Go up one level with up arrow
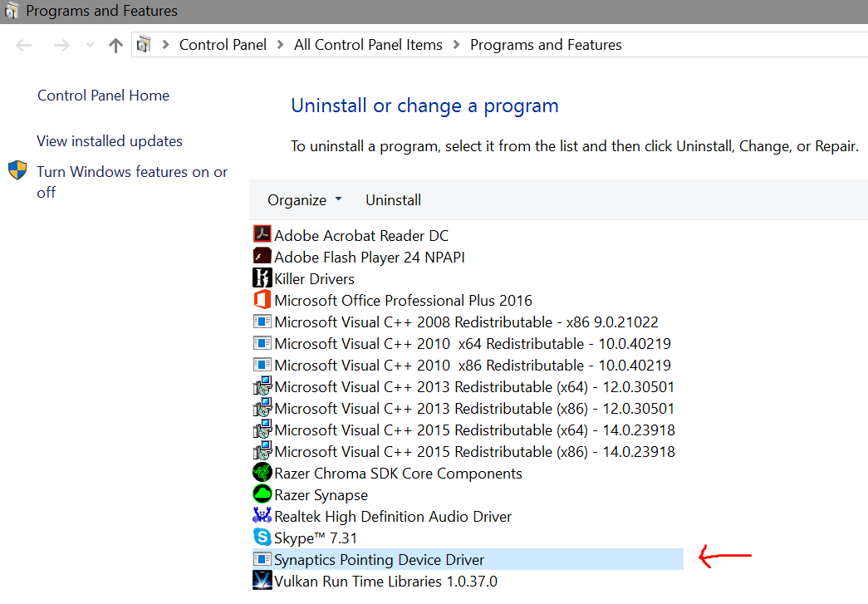Viewport: 868px width, 604px height. point(115,45)
